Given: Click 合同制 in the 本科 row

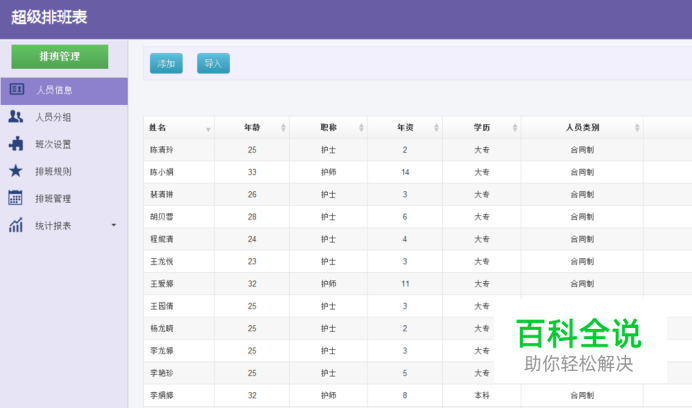Looking at the screenshot, I should [582, 396].
